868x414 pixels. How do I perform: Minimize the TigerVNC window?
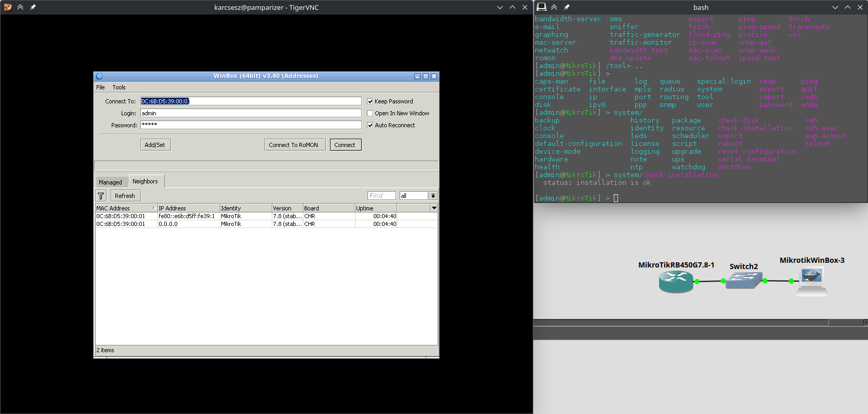pyautogui.click(x=500, y=7)
